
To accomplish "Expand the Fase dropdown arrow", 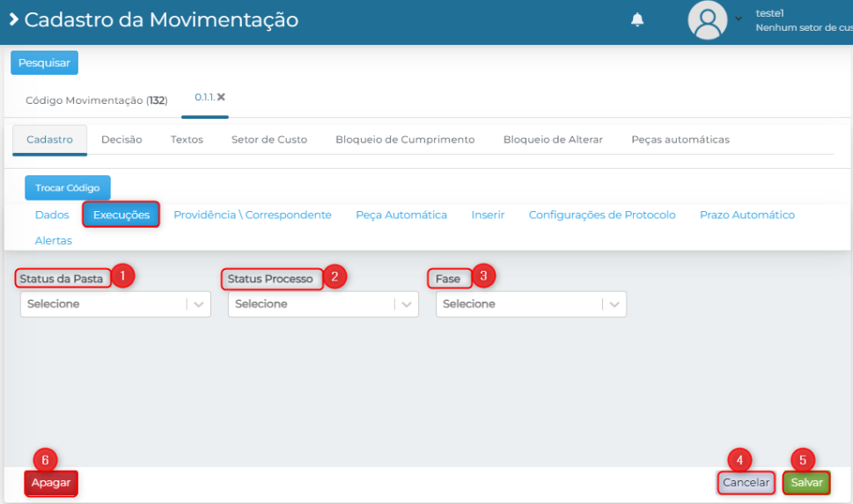I will pyautogui.click(x=614, y=304).
